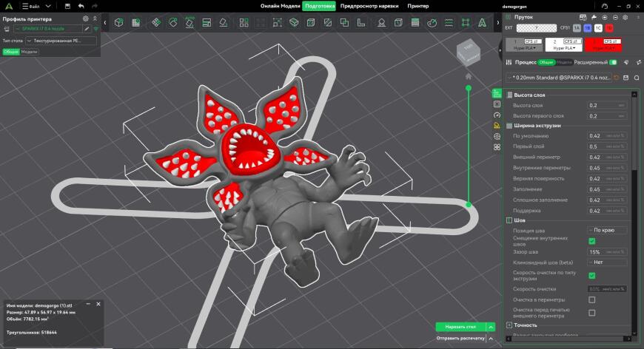644x349 pixels.
Task: Toggle Скорость очистки по типу экструзии checkbox
Action: coord(592,276)
